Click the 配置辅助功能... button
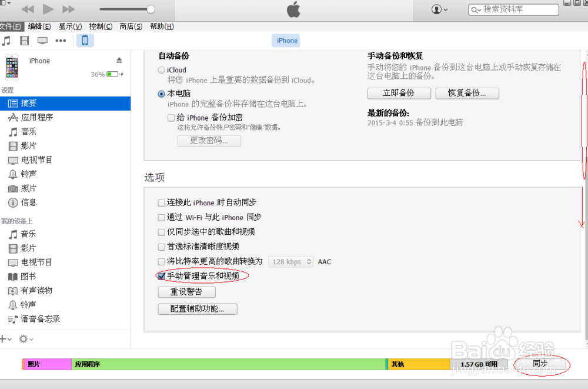 [x=197, y=308]
